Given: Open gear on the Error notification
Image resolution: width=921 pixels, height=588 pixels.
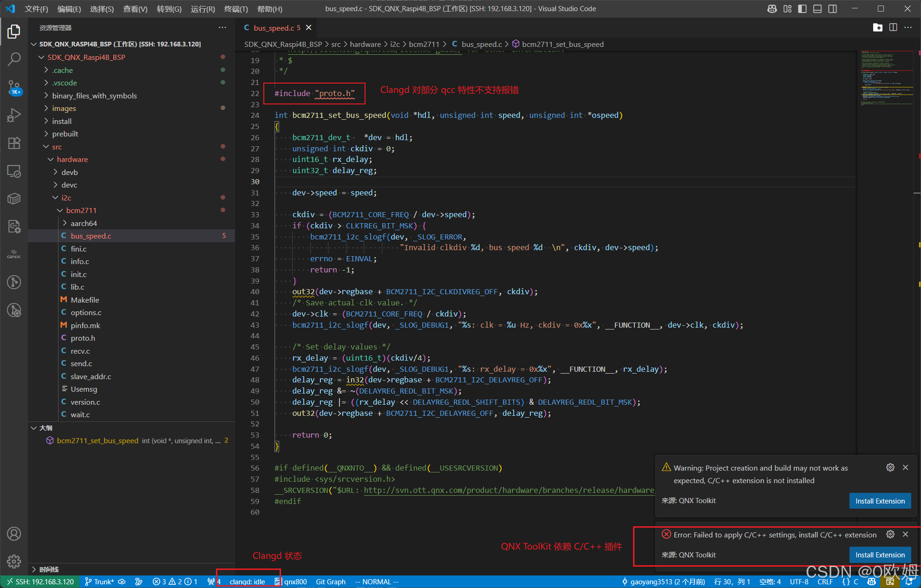Looking at the screenshot, I should 890,534.
